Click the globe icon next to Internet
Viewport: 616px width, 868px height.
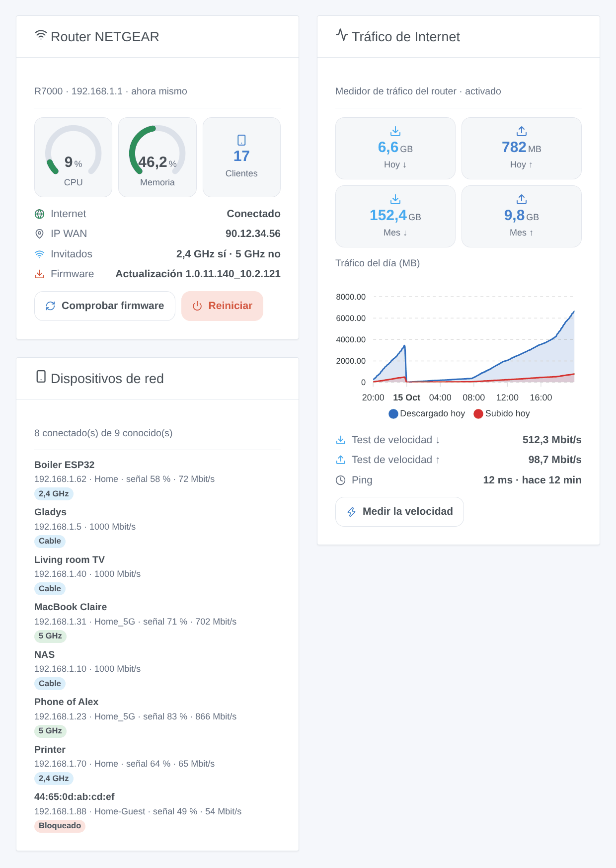coord(39,214)
